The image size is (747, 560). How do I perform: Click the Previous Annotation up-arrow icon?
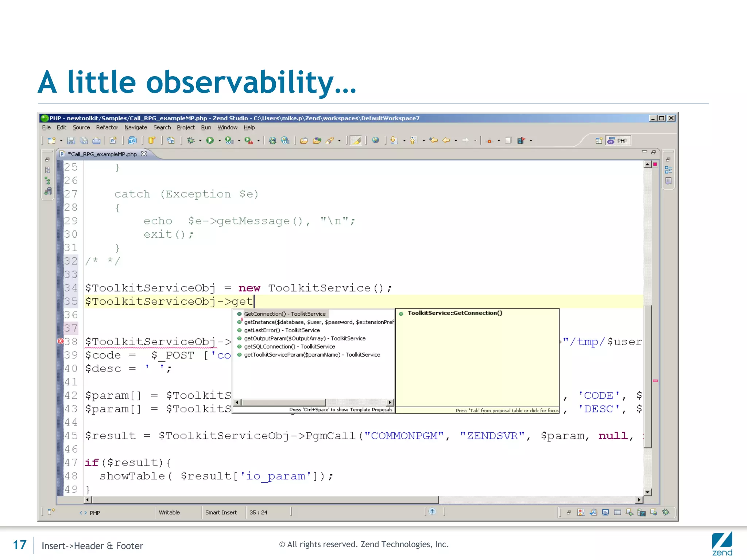point(413,140)
